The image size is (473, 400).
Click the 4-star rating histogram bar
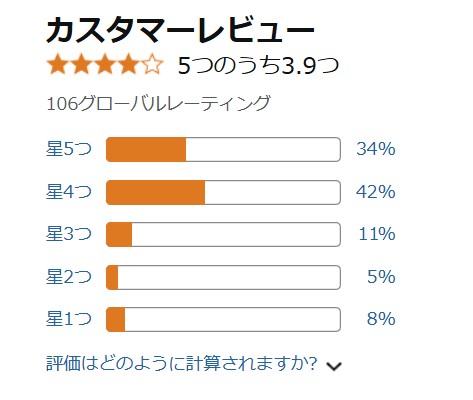click(x=223, y=192)
